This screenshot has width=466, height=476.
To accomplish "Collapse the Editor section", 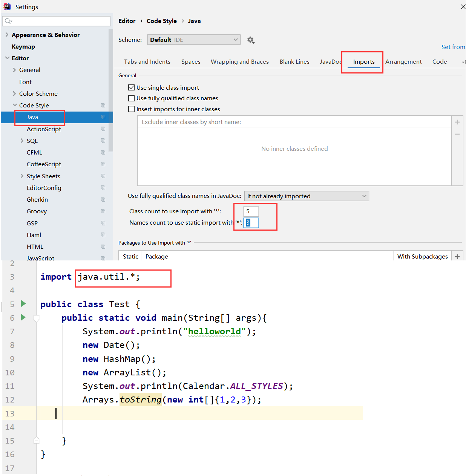I will point(7,58).
